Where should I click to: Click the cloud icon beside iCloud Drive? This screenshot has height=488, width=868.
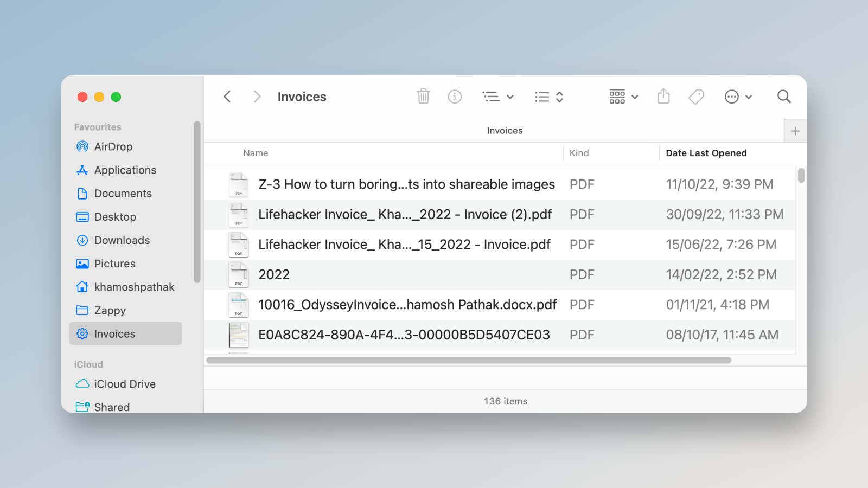coord(82,384)
